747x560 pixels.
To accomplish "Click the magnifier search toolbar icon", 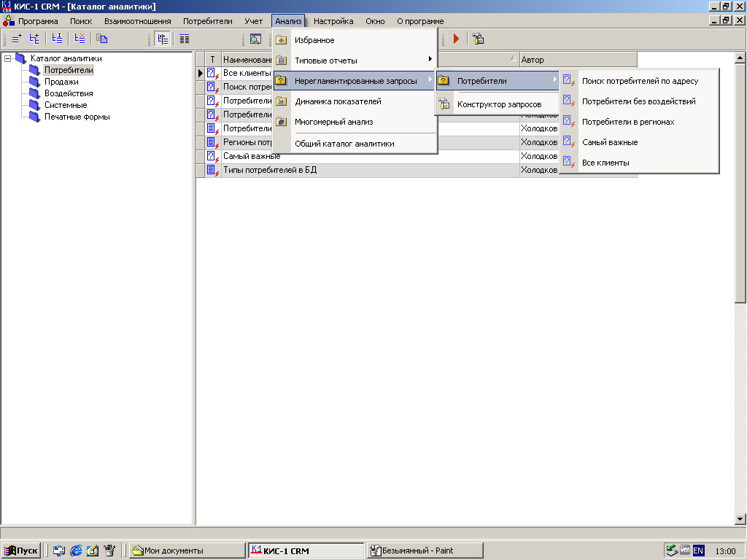I will pyautogui.click(x=255, y=39).
